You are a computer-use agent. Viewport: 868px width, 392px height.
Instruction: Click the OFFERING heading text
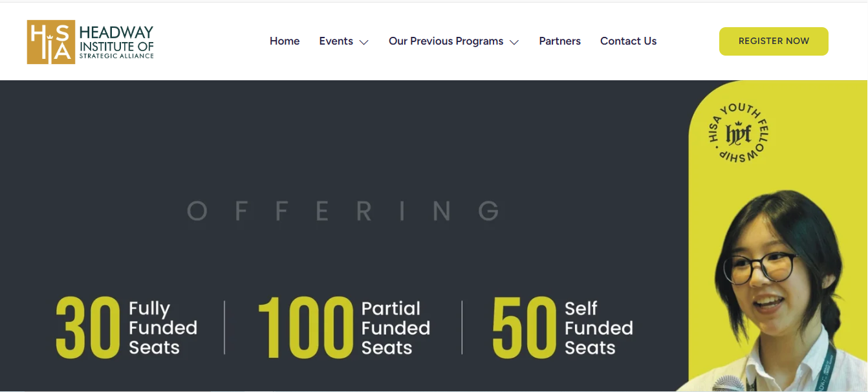pos(343,211)
